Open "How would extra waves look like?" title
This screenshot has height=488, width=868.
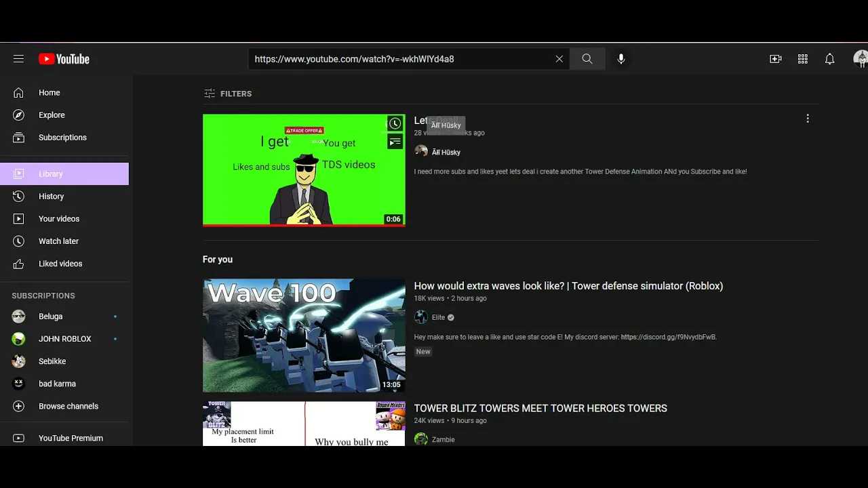[x=568, y=286]
